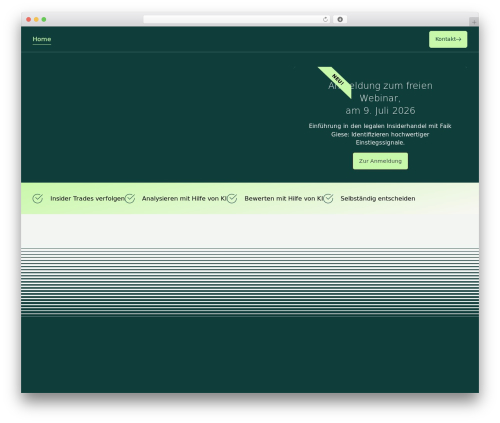Click the checkmark icon before Selbständig entscheiden

pyautogui.click(x=328, y=199)
